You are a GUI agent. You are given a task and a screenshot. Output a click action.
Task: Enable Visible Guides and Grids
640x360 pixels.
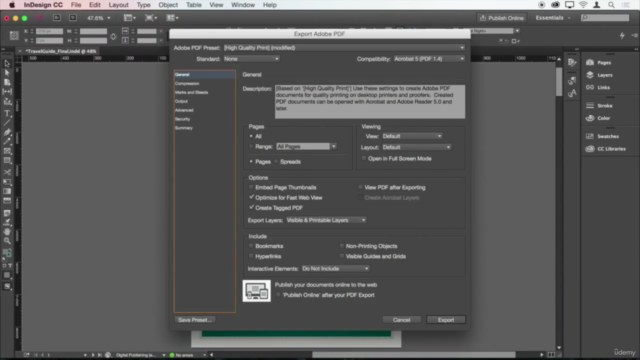[342, 256]
